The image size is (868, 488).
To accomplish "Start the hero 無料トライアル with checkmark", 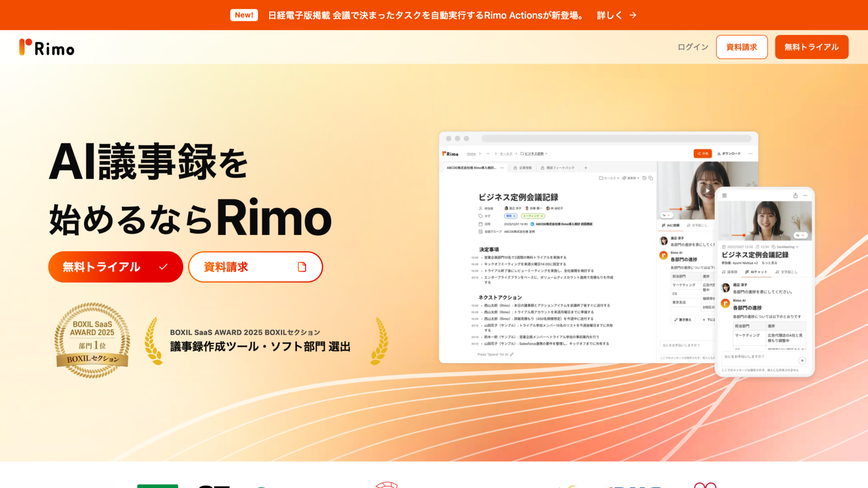I will [115, 267].
